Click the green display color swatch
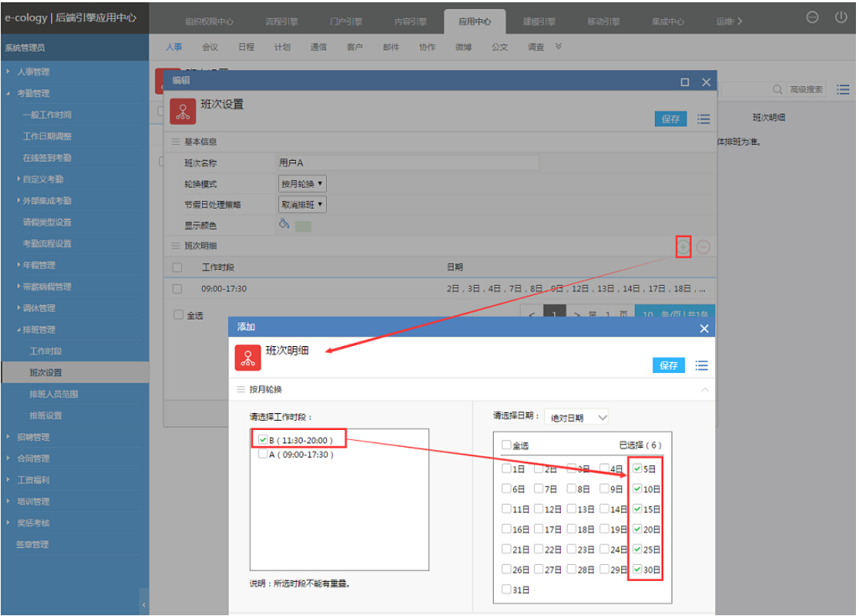859x616 pixels. click(x=303, y=226)
